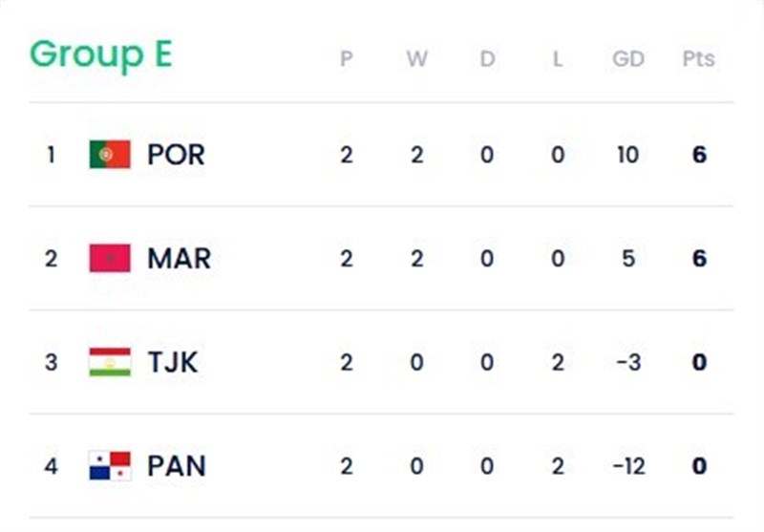Click the Morocco flag icon
The image size is (764, 532).
110,259
